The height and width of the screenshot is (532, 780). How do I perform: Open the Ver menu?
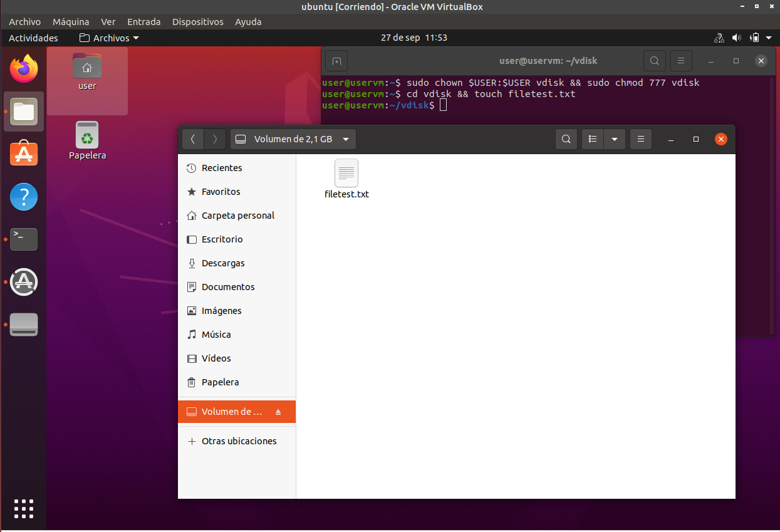click(x=108, y=22)
